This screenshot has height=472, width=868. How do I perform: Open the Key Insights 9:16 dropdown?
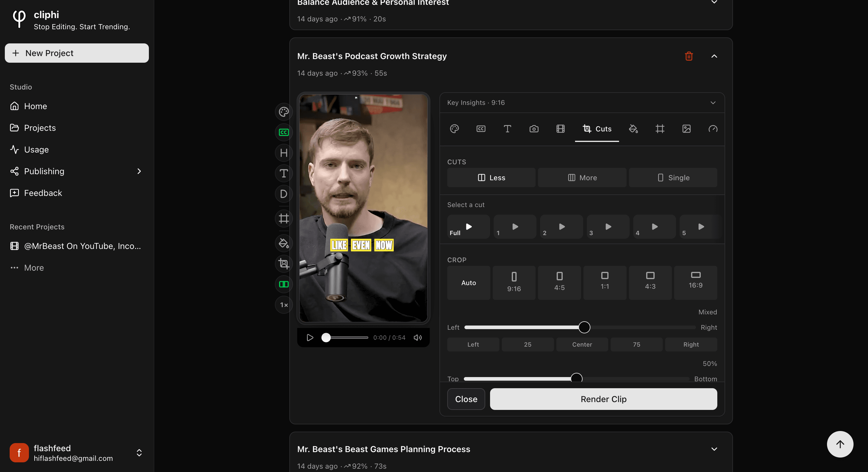pos(582,103)
